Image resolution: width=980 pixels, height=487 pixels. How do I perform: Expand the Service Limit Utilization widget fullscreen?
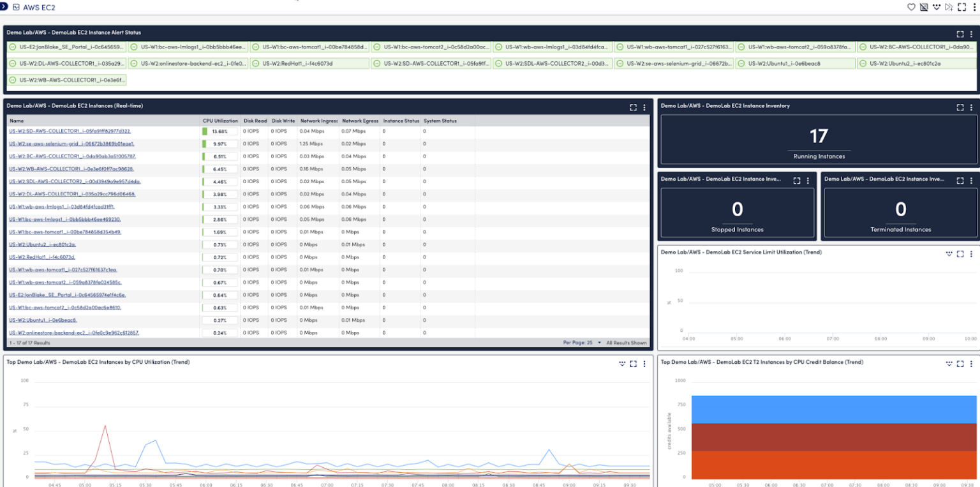tap(960, 253)
